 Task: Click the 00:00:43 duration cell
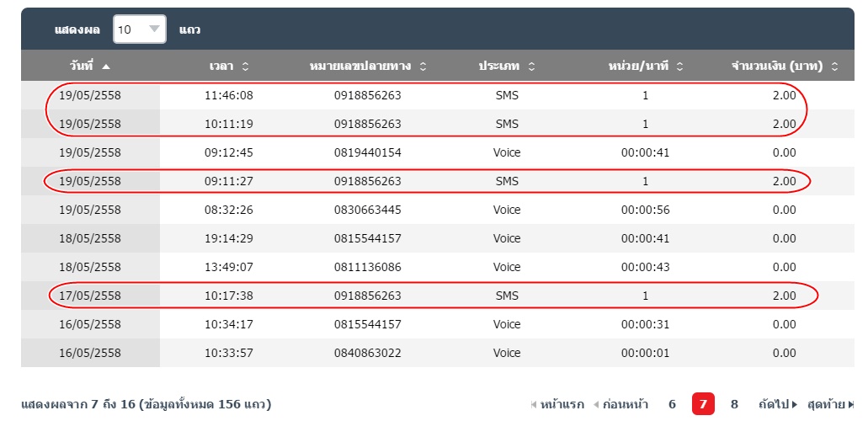tap(645, 267)
